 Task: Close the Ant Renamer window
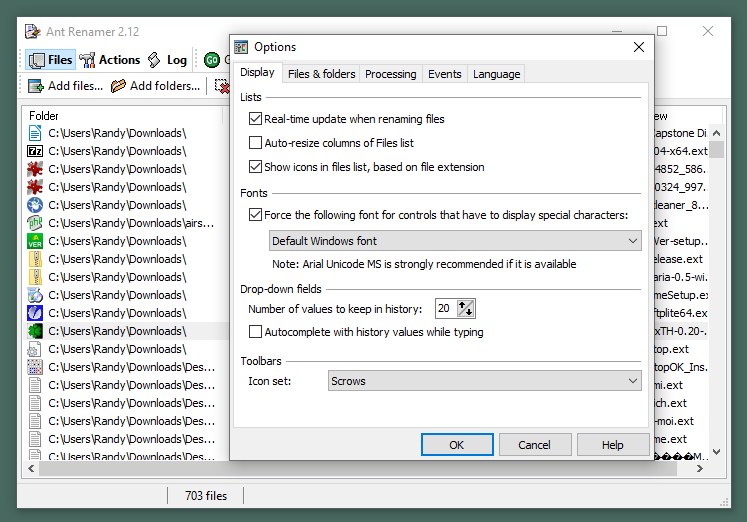click(708, 31)
